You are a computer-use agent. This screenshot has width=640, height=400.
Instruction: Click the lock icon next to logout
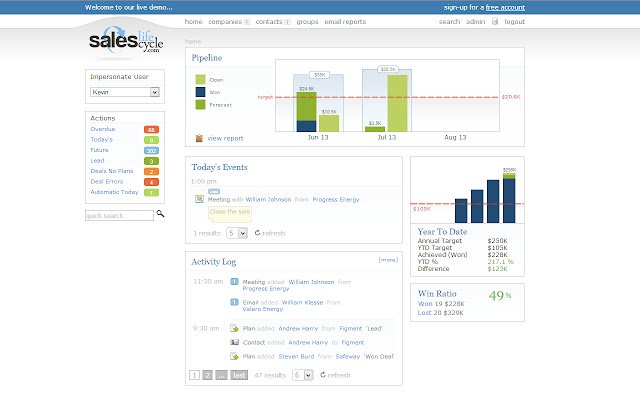pyautogui.click(x=495, y=22)
